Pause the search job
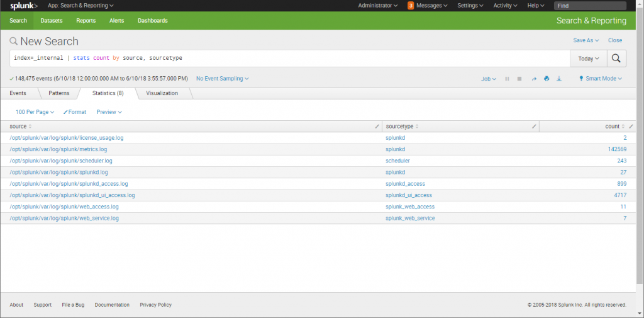 (508, 79)
